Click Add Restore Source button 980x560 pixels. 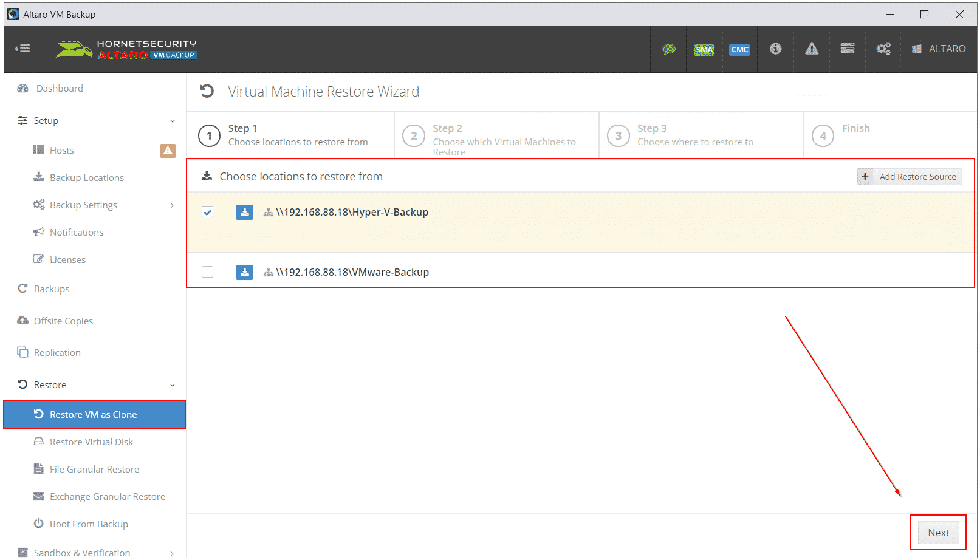coord(910,177)
